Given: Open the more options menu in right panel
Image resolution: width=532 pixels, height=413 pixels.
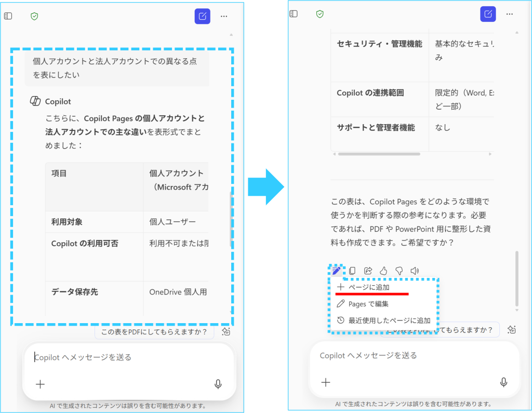Looking at the screenshot, I should click(x=510, y=14).
